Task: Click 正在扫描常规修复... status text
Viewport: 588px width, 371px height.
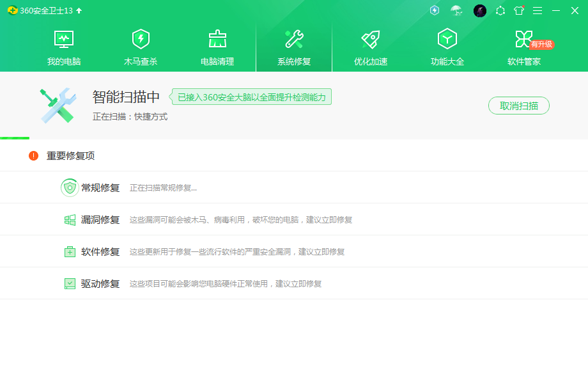Action: (163, 188)
